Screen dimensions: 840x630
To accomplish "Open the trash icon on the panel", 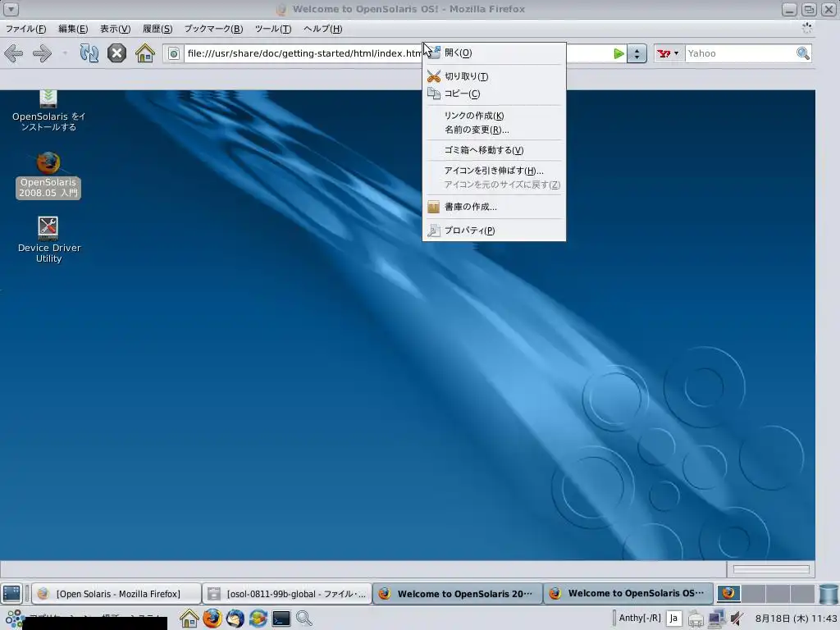I will [x=829, y=594].
